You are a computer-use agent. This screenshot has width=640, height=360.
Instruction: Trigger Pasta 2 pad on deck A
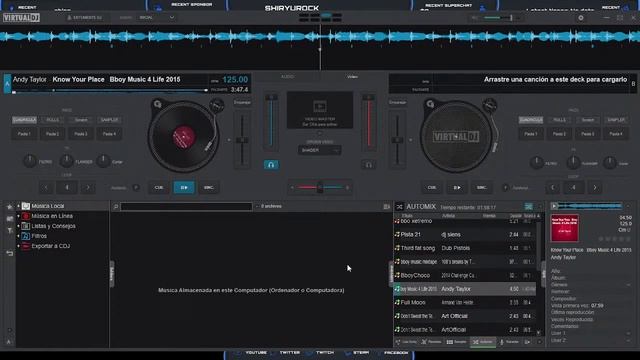point(52,134)
